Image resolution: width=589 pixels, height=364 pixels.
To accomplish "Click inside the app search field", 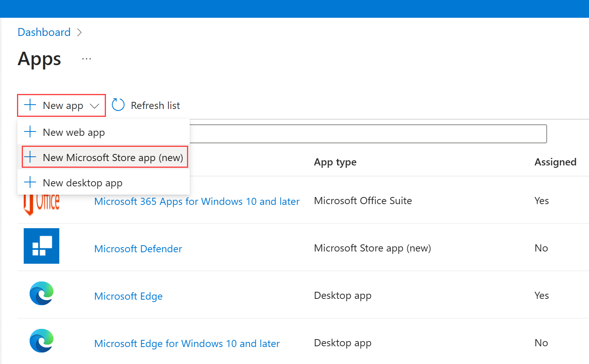I will click(368, 134).
